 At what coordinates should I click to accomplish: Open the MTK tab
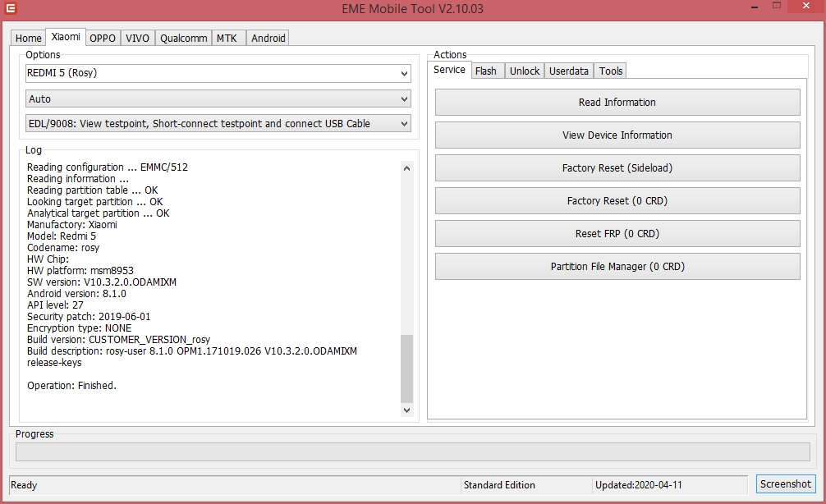coord(227,38)
